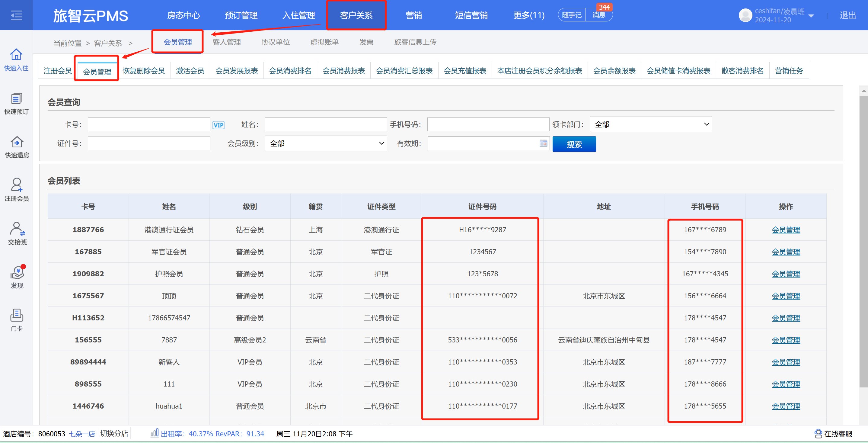
Task: Click the user avatar icon
Action: click(745, 15)
